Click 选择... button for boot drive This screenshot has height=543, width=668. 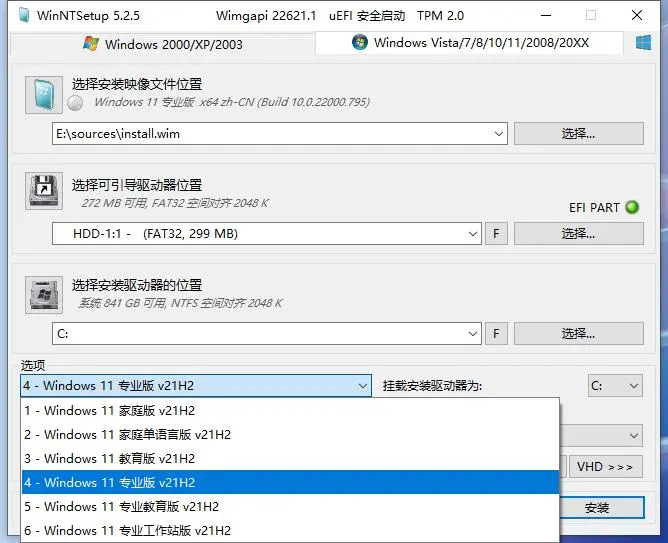click(579, 233)
